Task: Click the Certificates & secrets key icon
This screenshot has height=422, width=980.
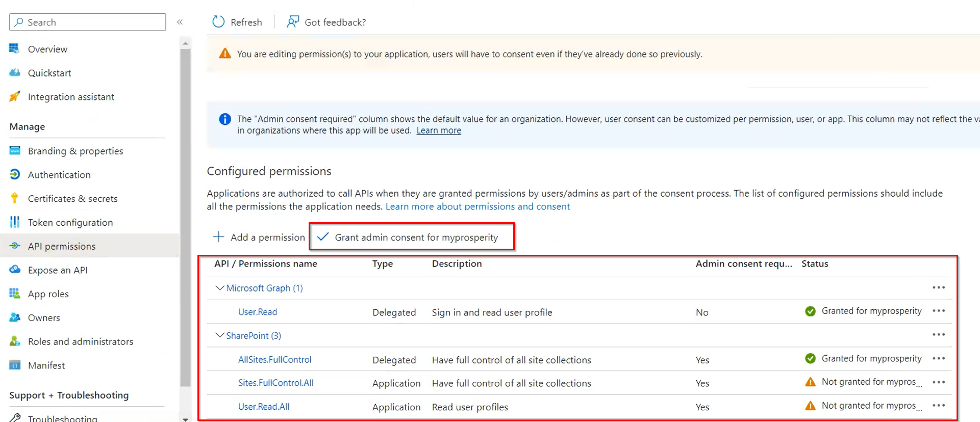Action: (15, 198)
